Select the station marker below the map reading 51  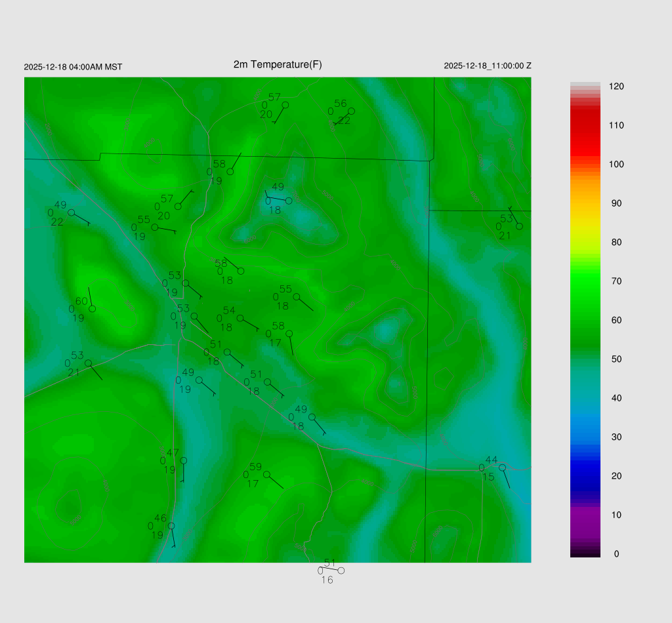tap(341, 571)
